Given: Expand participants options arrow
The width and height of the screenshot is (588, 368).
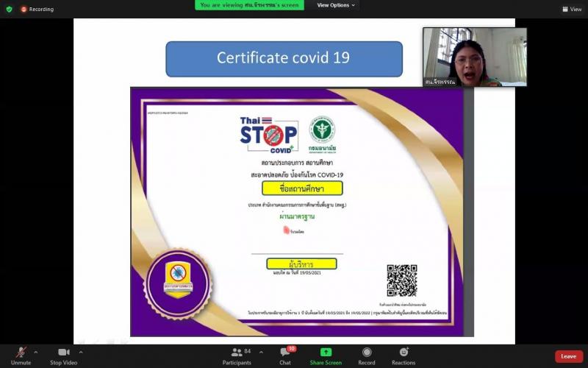Looking at the screenshot, I should coord(261,353).
